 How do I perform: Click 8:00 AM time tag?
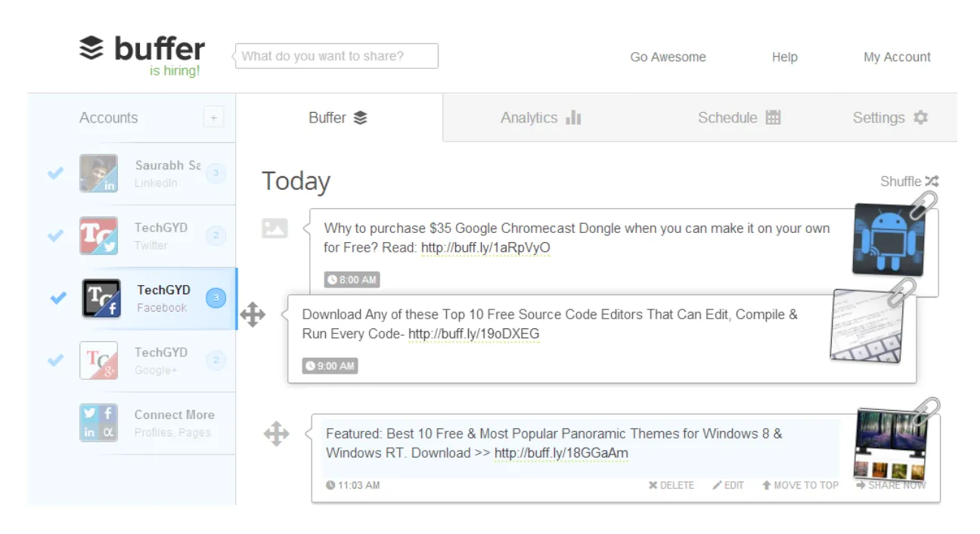click(x=352, y=280)
